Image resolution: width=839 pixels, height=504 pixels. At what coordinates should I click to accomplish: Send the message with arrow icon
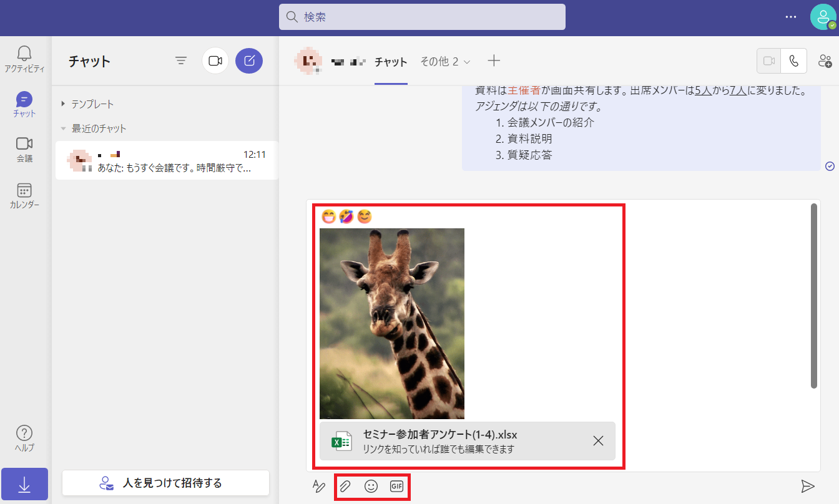click(808, 486)
